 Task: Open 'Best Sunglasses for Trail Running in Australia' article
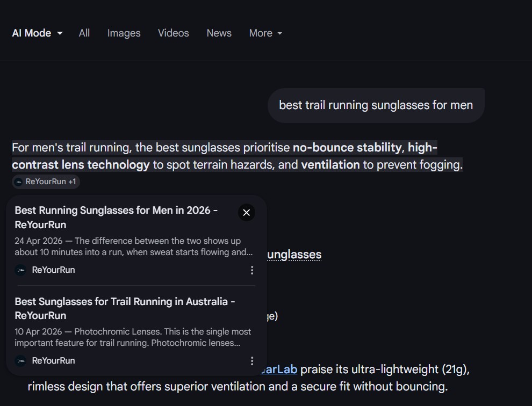(125, 308)
